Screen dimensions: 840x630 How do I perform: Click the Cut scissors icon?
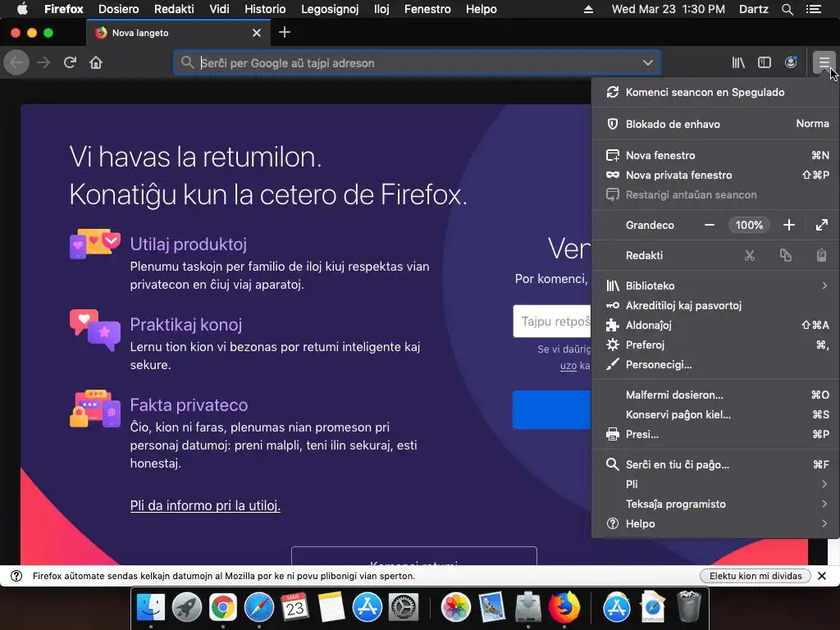(750, 256)
